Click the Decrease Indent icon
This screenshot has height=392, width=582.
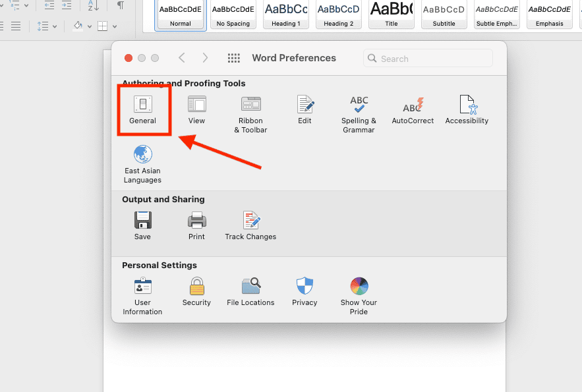[x=49, y=5]
